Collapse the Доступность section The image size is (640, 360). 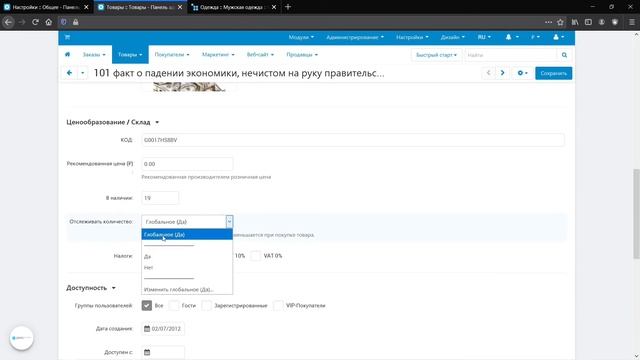91,288
